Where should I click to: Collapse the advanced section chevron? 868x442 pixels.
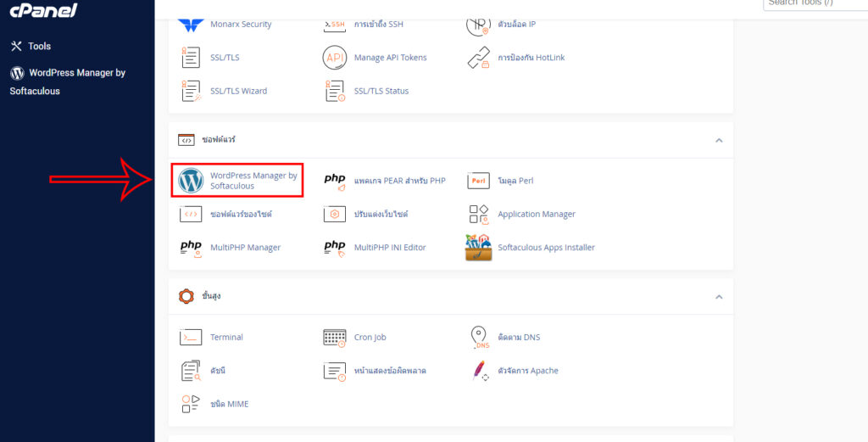[719, 297]
